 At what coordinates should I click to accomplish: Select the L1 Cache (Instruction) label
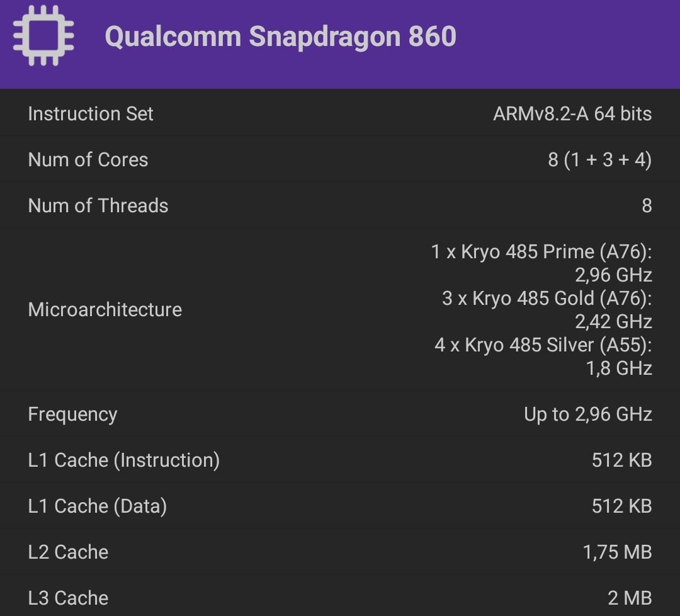click(x=124, y=460)
